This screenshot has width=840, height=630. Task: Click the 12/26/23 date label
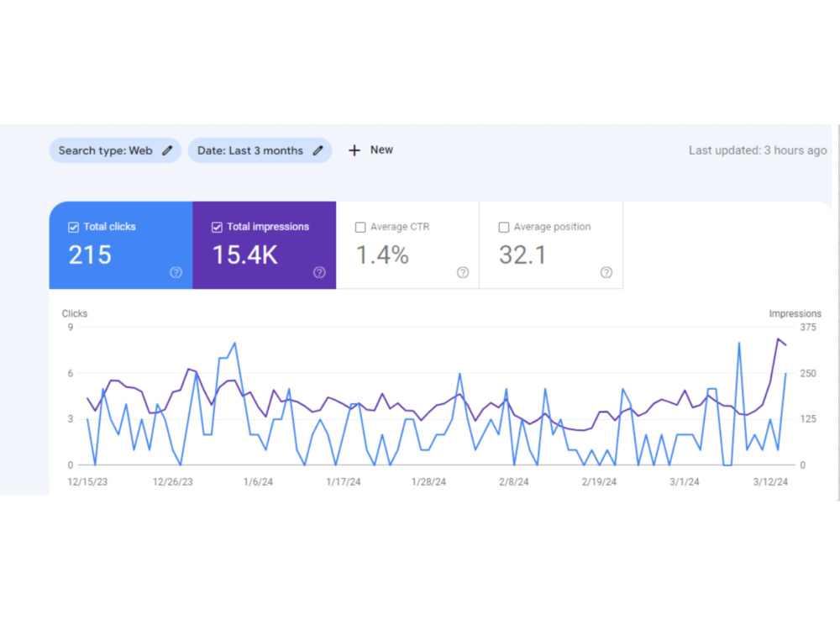point(172,481)
